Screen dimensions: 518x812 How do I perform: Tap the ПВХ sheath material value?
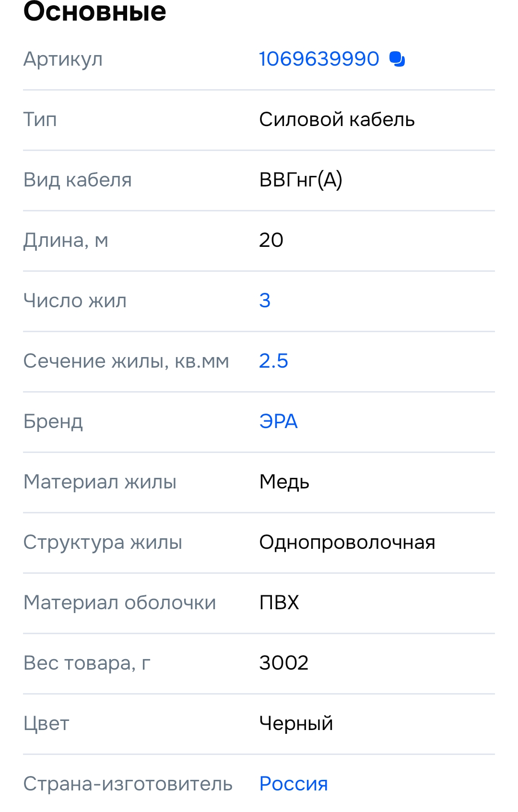[x=279, y=603]
